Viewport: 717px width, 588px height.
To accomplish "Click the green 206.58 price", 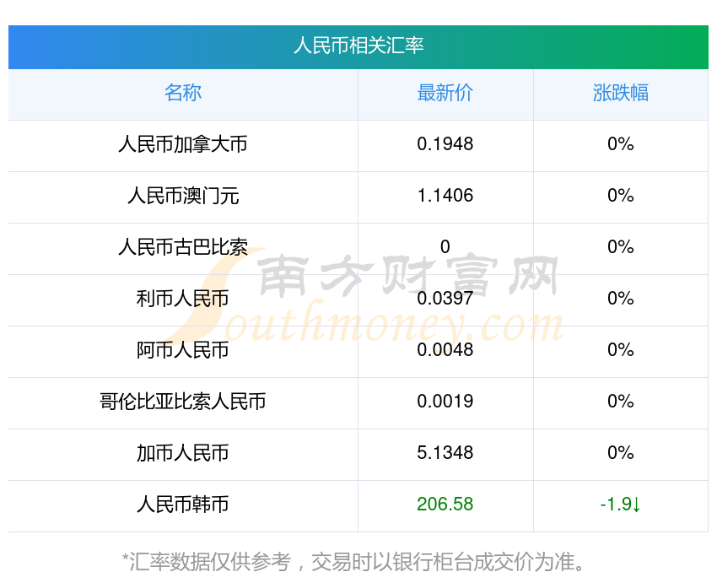I will point(445,504).
